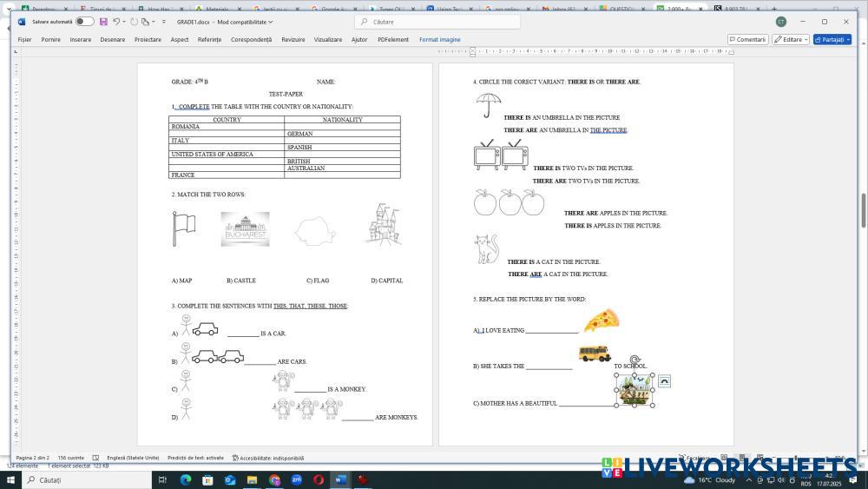Select the pizza slice picture

tap(601, 321)
